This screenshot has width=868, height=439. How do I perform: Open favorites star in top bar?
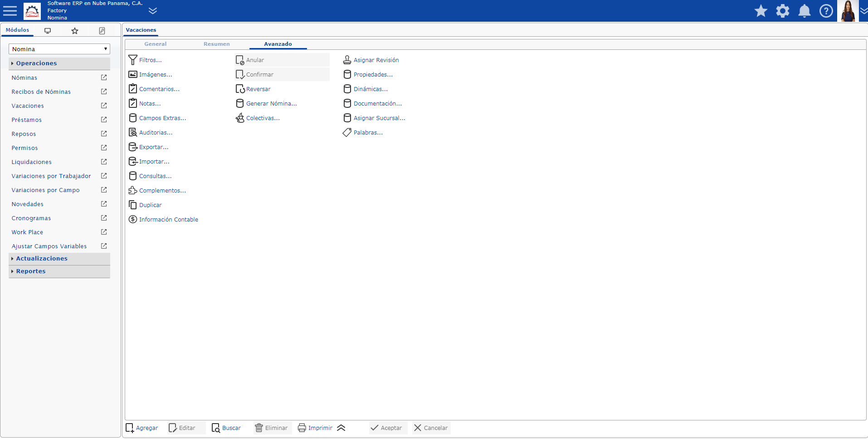pyautogui.click(x=761, y=11)
